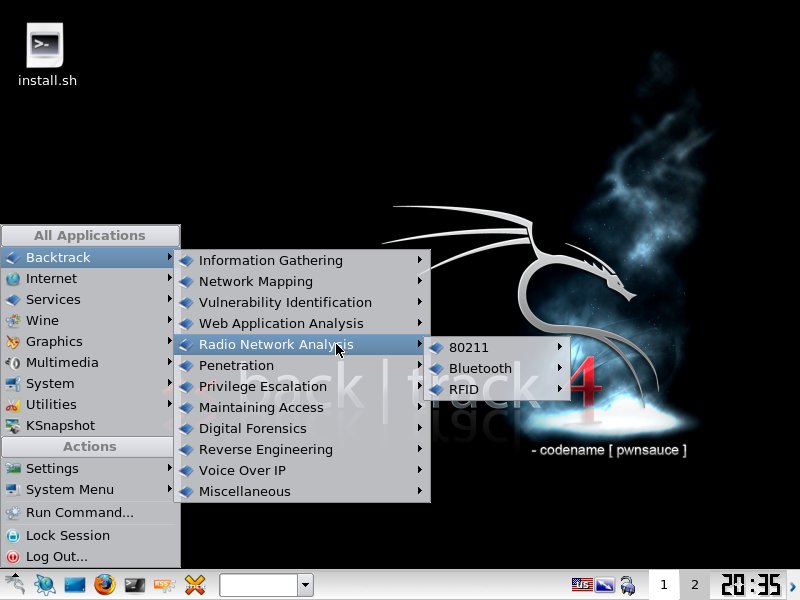Open the Voice Over IP submenu
Image resolution: width=800 pixels, height=600 pixels.
pyautogui.click(x=303, y=470)
